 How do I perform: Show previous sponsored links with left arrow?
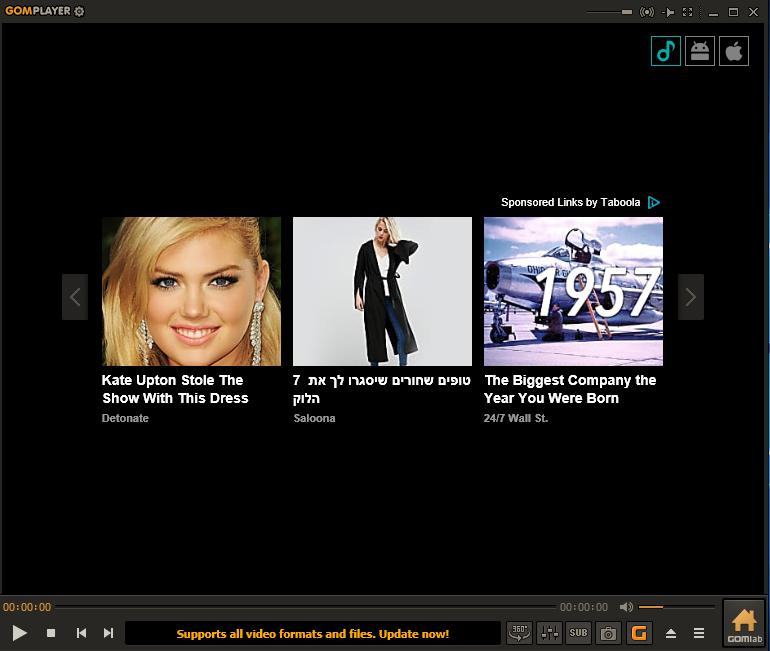click(x=75, y=297)
